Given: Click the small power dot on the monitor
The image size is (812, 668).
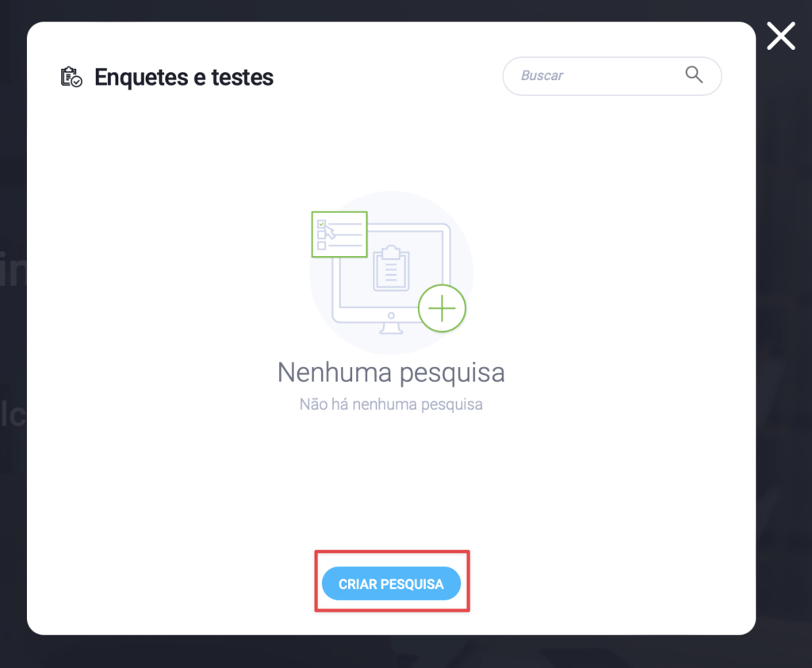Looking at the screenshot, I should [x=391, y=315].
